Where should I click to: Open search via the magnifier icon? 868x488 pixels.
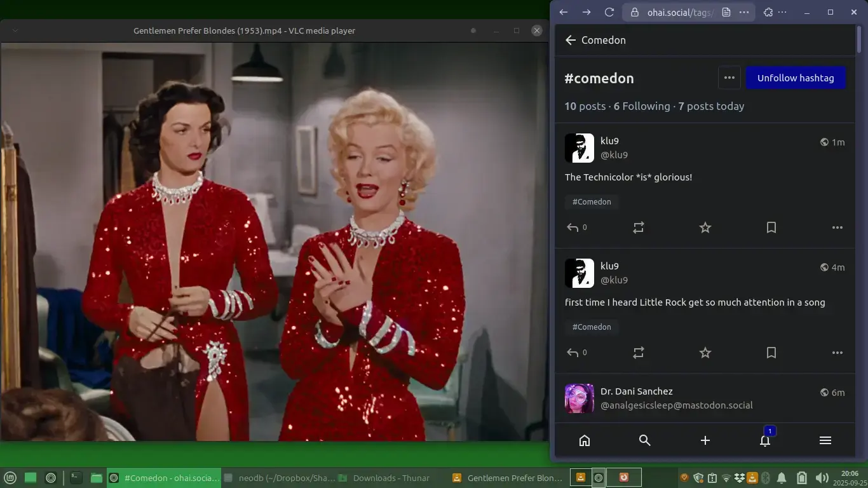(644, 441)
